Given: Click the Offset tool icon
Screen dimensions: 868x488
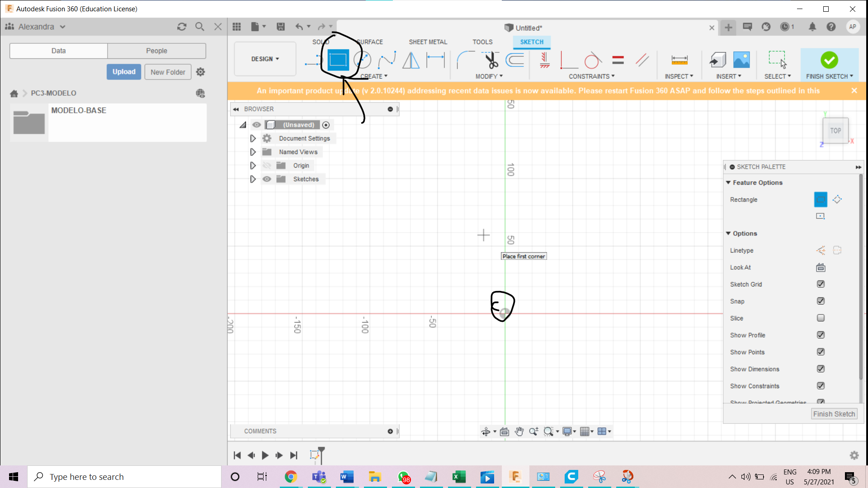Looking at the screenshot, I should [515, 60].
